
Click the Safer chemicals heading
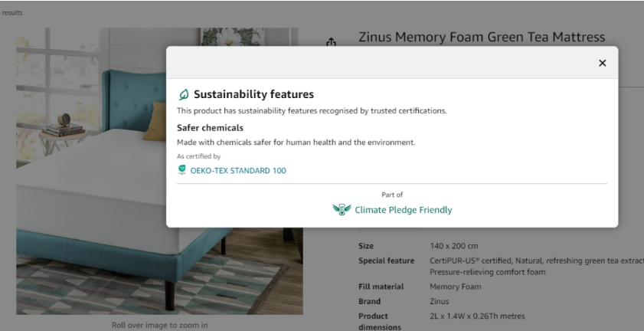click(x=210, y=128)
